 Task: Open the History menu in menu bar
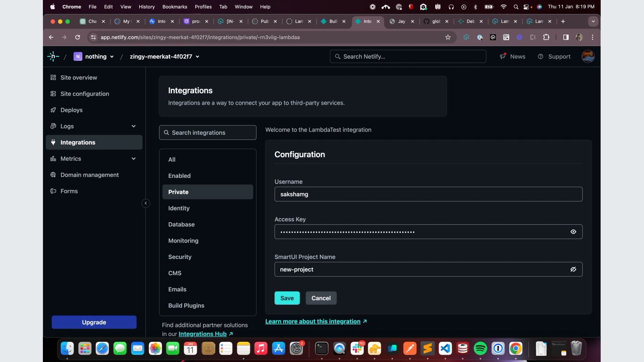(x=147, y=7)
